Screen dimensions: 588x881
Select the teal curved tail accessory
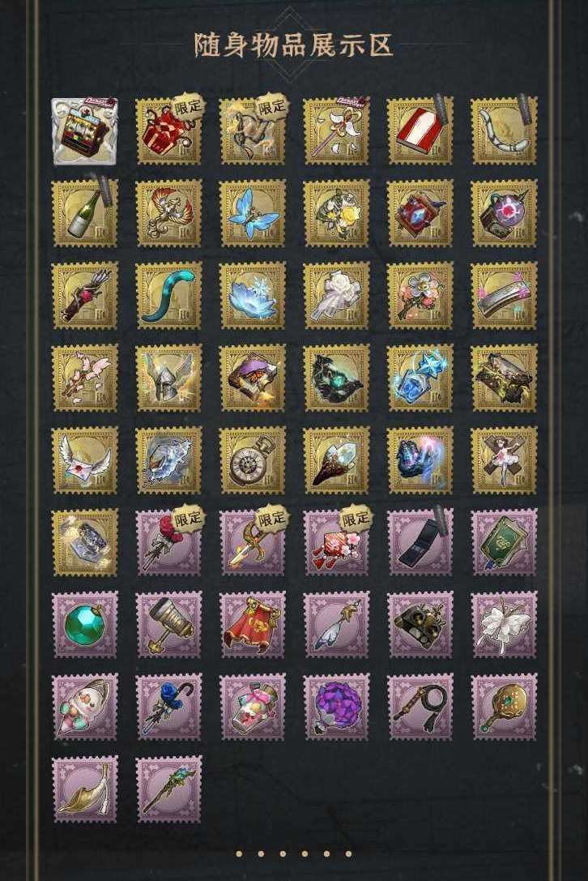pyautogui.click(x=169, y=296)
